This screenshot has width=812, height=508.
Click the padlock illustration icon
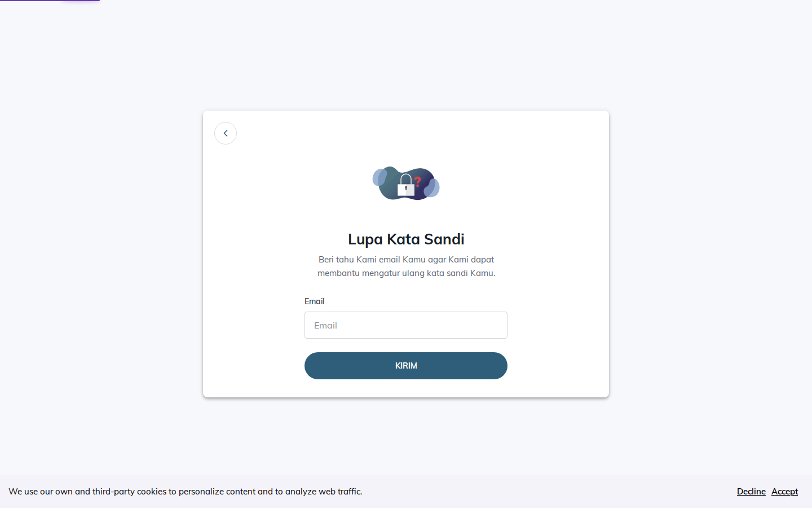405,185
